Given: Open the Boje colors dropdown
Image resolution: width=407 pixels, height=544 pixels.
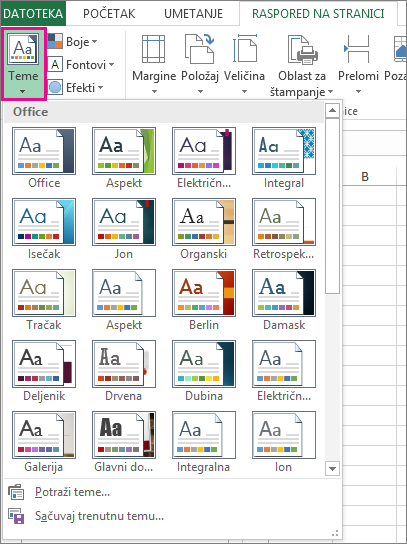Looking at the screenshot, I should pos(72,42).
